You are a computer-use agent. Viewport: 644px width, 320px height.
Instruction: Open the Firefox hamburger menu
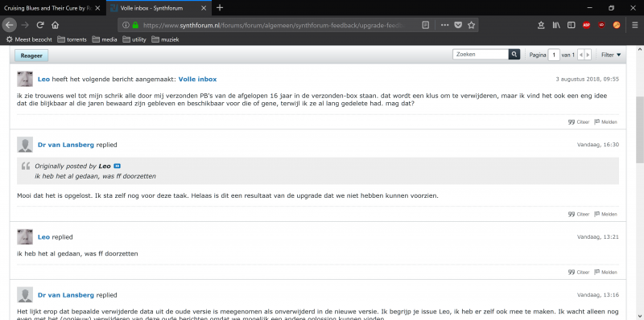click(x=635, y=25)
